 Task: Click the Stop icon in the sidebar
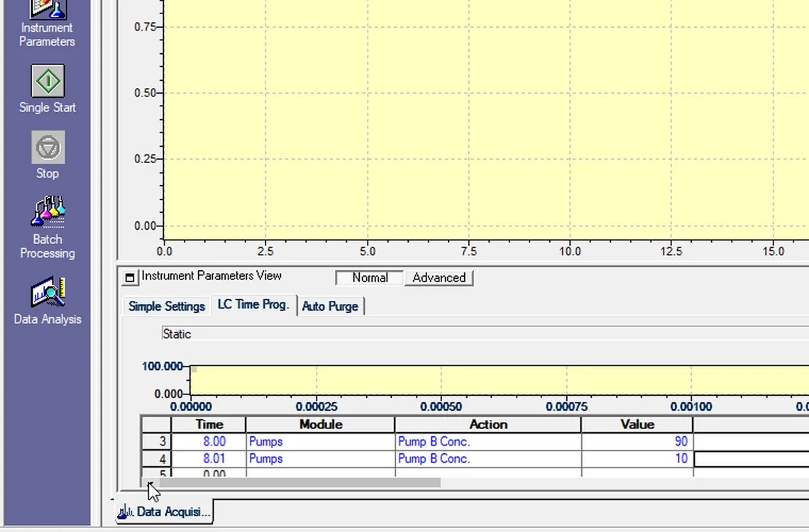pos(48,147)
